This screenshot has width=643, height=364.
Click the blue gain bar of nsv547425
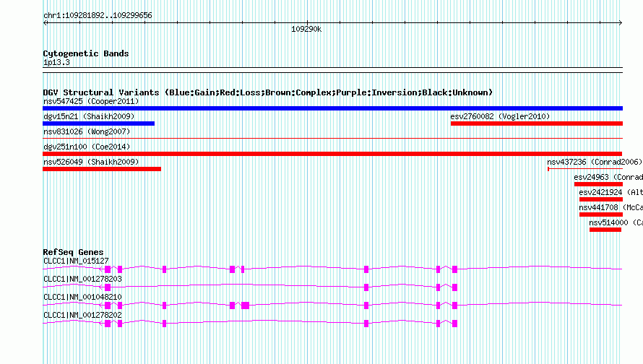coord(332,108)
